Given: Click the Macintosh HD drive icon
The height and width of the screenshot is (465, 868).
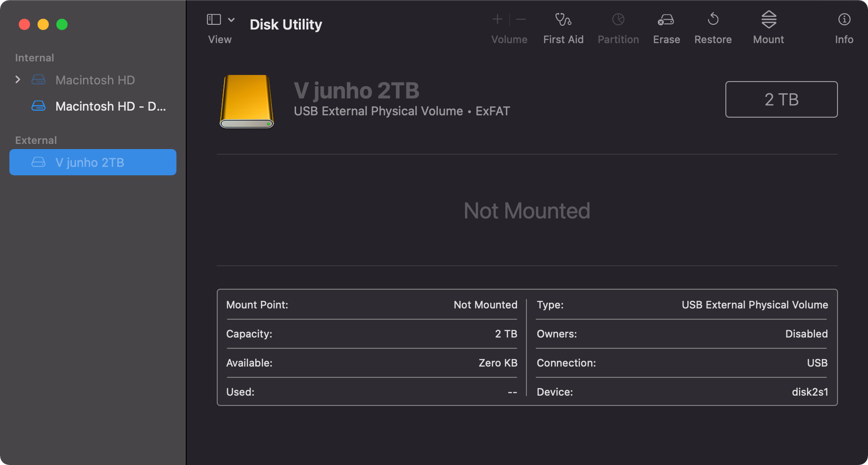Looking at the screenshot, I should (x=38, y=80).
